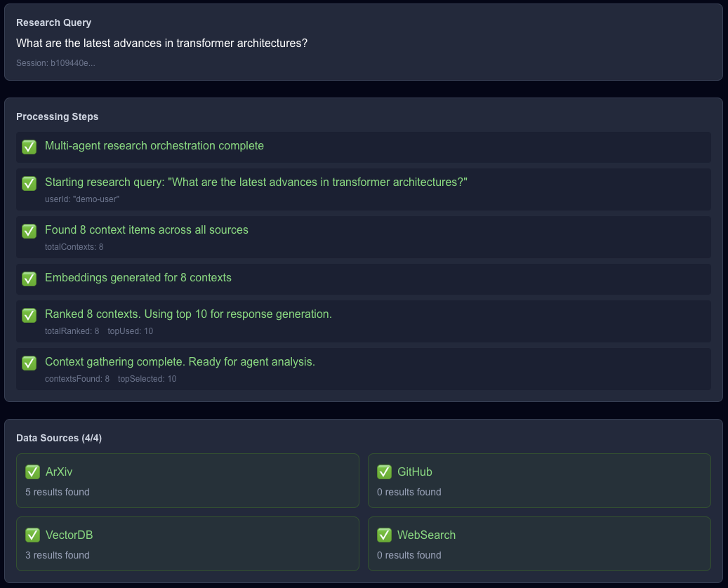Click the WebSearch source checkmark icon
This screenshot has width=728, height=588.
[384, 535]
